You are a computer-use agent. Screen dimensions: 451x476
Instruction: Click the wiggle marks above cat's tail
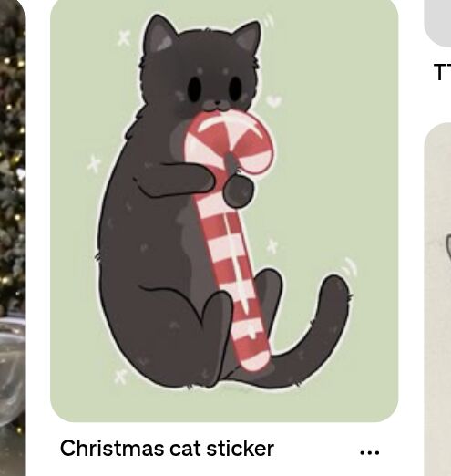pyautogui.click(x=349, y=266)
